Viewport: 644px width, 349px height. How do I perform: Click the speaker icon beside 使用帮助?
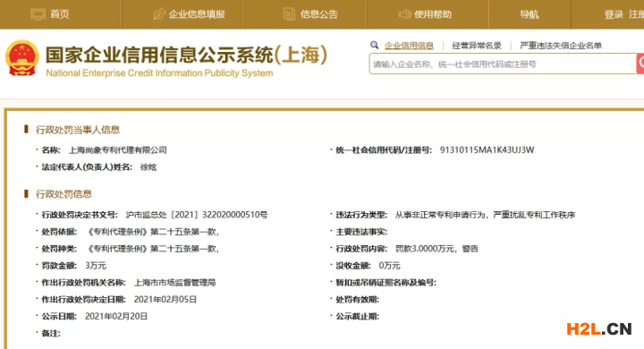404,14
